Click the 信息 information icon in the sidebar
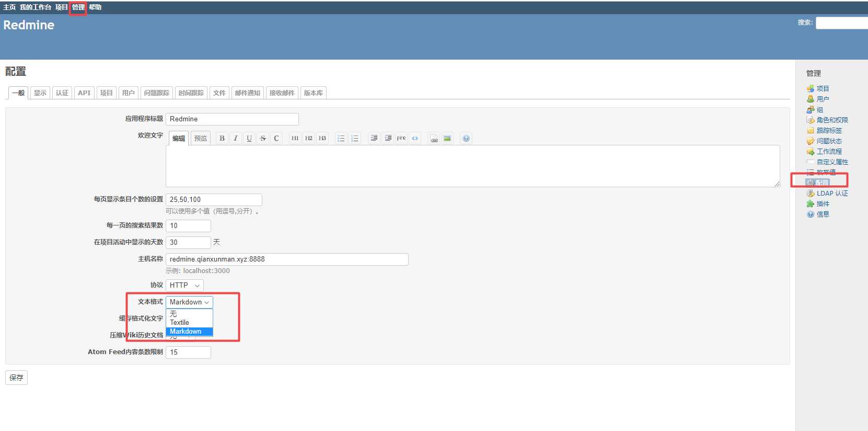The image size is (868, 431). click(x=811, y=214)
